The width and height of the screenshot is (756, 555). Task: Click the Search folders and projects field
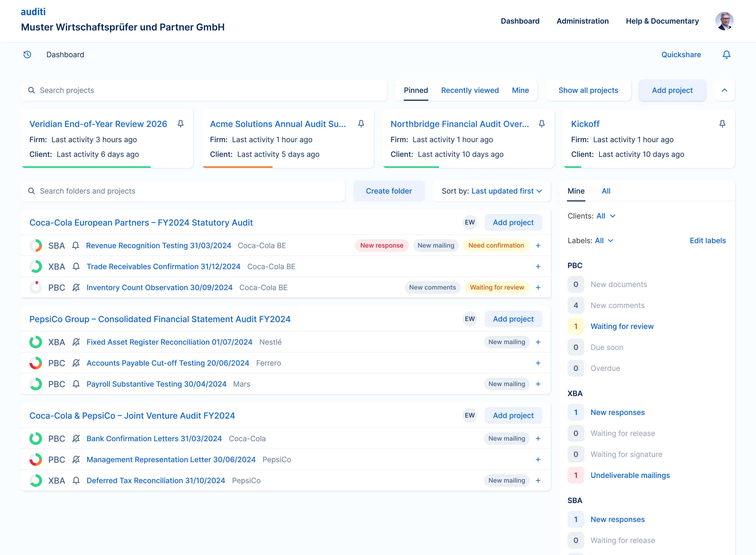click(183, 191)
